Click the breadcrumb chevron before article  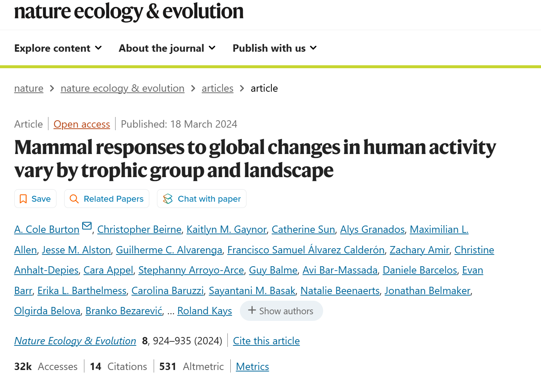[x=242, y=88]
